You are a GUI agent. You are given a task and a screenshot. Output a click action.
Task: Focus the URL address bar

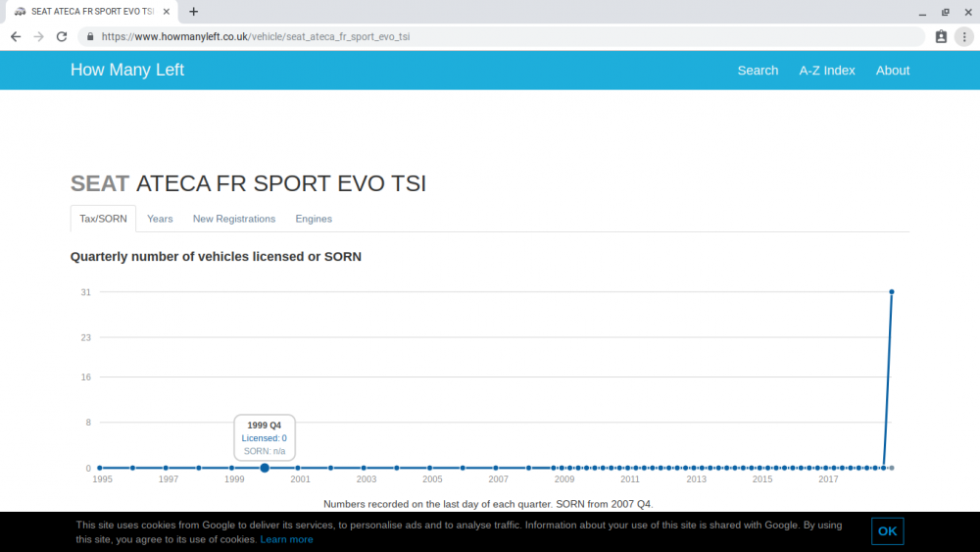coord(500,37)
